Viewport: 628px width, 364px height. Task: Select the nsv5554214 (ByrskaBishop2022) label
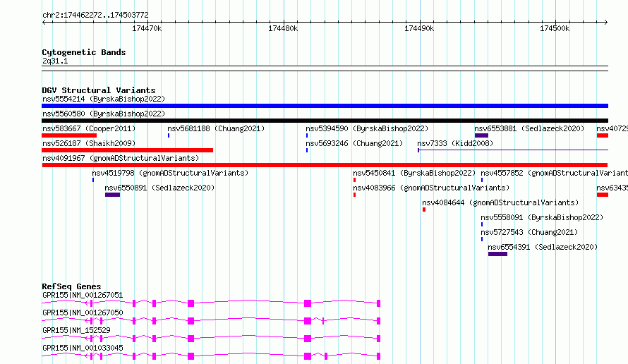pos(104,99)
